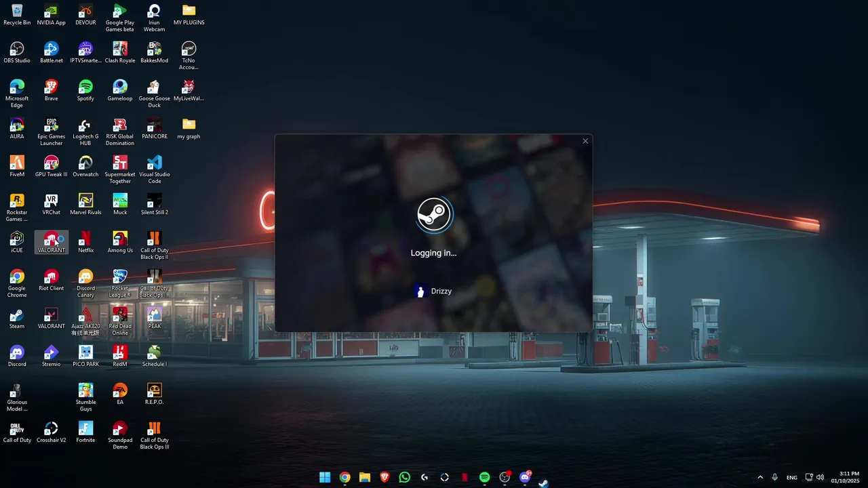Image resolution: width=868 pixels, height=488 pixels.
Task: Select the Discord Canary shortcut
Action: tap(85, 284)
